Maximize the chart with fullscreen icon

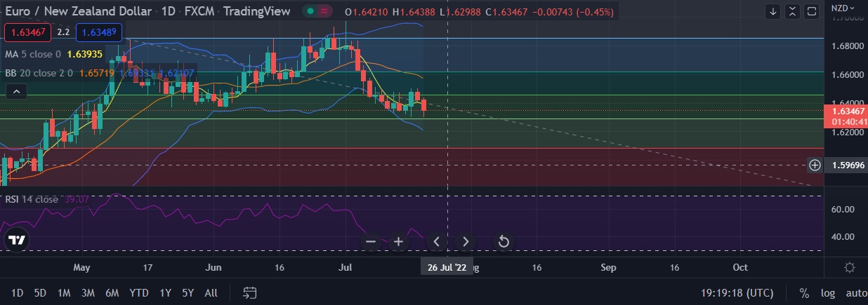[x=811, y=11]
